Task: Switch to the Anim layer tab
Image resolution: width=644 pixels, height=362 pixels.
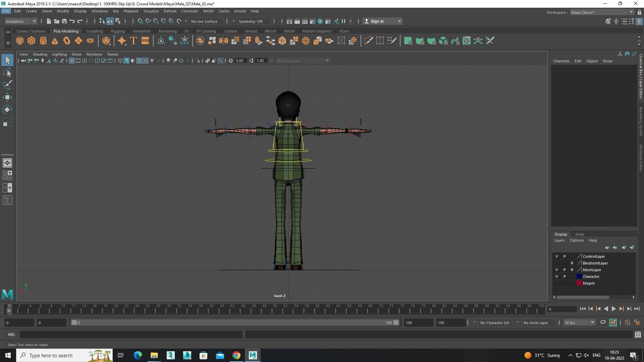Action: click(x=579, y=234)
